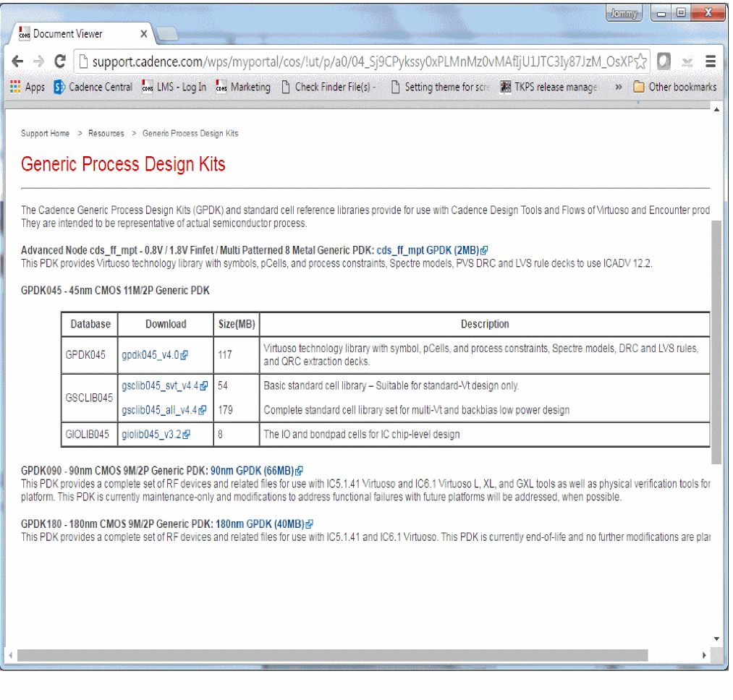Click the size value 117 cell

tap(237, 355)
